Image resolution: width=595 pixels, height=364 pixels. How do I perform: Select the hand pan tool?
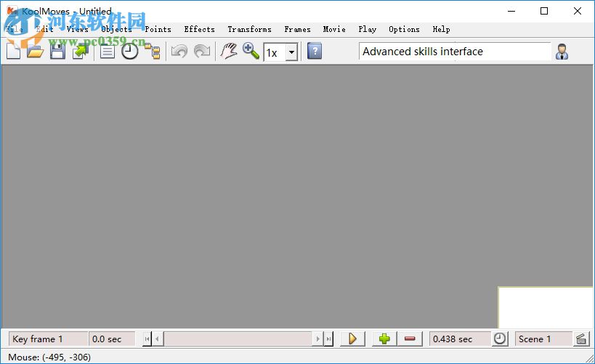(229, 52)
